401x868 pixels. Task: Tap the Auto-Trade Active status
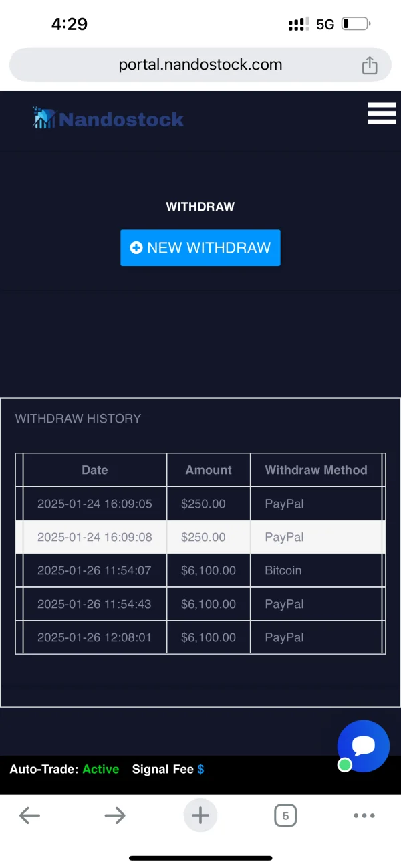(100, 770)
